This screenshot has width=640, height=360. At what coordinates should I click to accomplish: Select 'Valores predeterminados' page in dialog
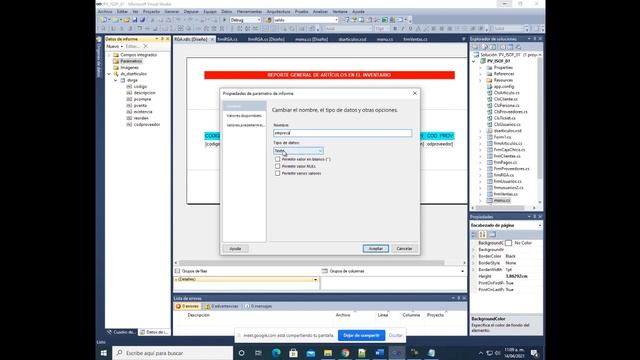[x=245, y=125]
